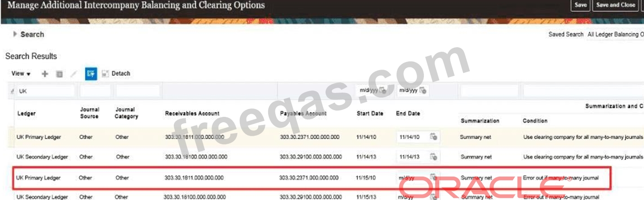Open calendar for highlighted row's End Date

(433, 177)
